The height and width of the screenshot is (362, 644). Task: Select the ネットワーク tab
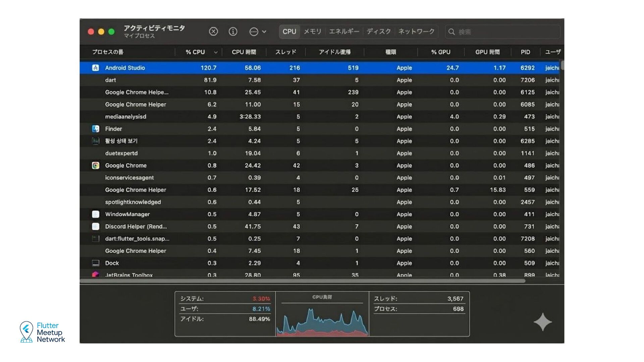(x=416, y=32)
